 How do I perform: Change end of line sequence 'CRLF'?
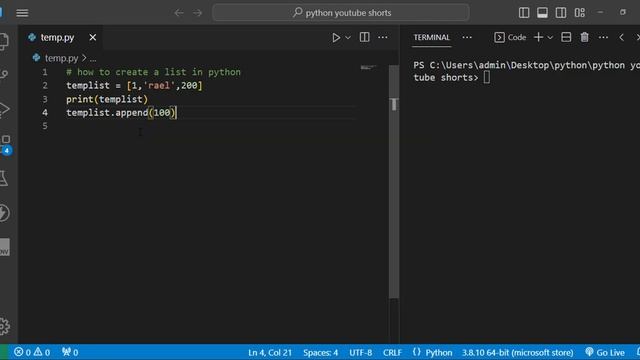coord(392,353)
